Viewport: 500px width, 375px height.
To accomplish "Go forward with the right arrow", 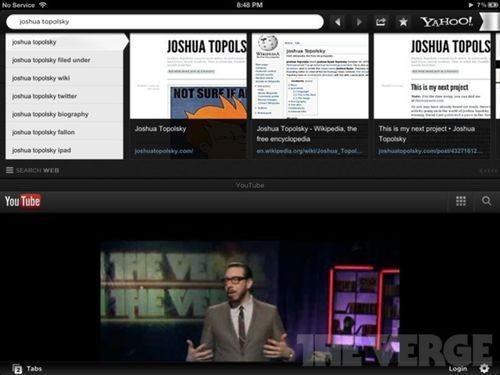I will coord(359,22).
